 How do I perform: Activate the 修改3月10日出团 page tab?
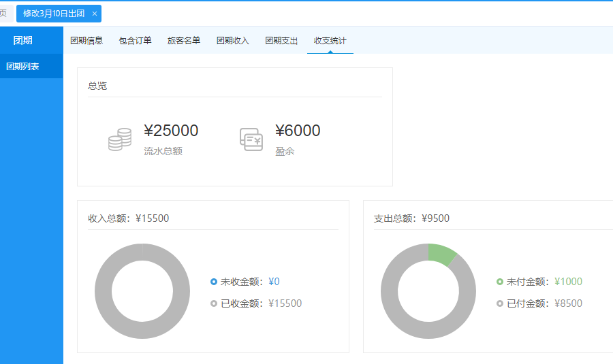coord(54,14)
